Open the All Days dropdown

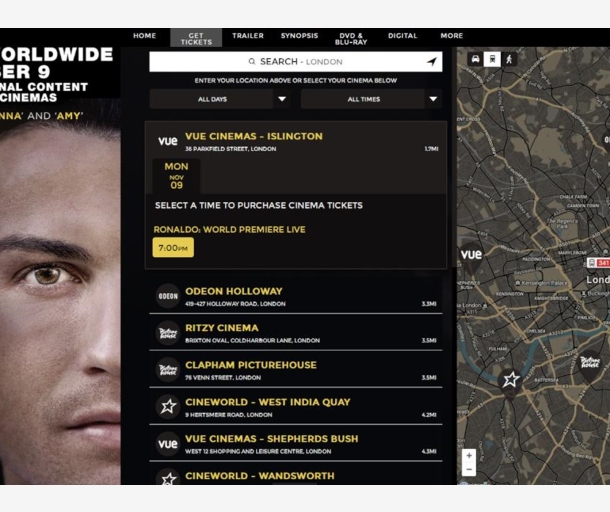coord(220,99)
